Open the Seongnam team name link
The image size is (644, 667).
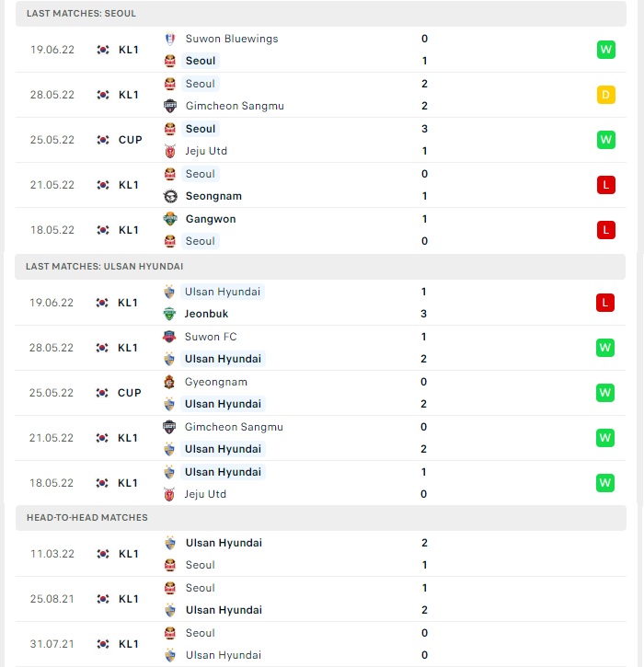click(213, 196)
